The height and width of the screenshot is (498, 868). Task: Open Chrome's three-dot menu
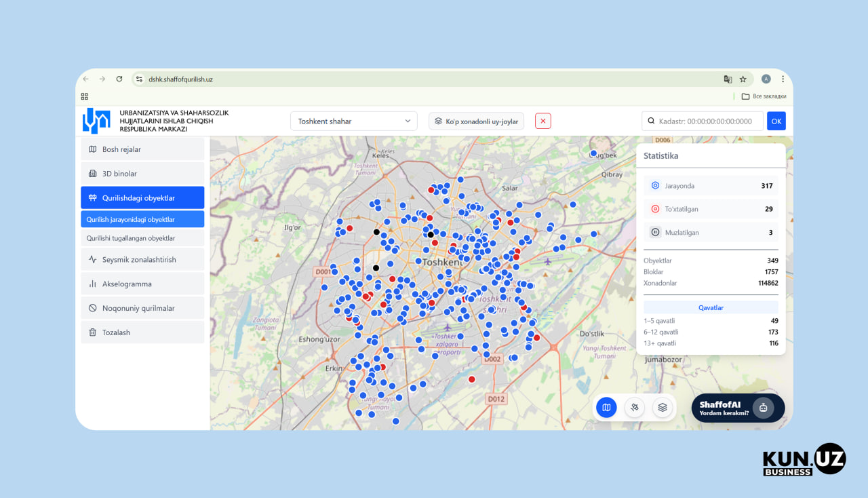[783, 79]
